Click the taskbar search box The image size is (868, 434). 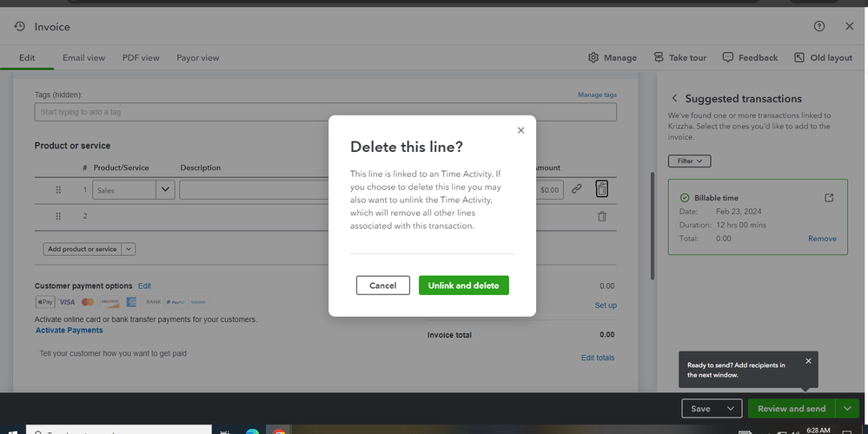118,431
